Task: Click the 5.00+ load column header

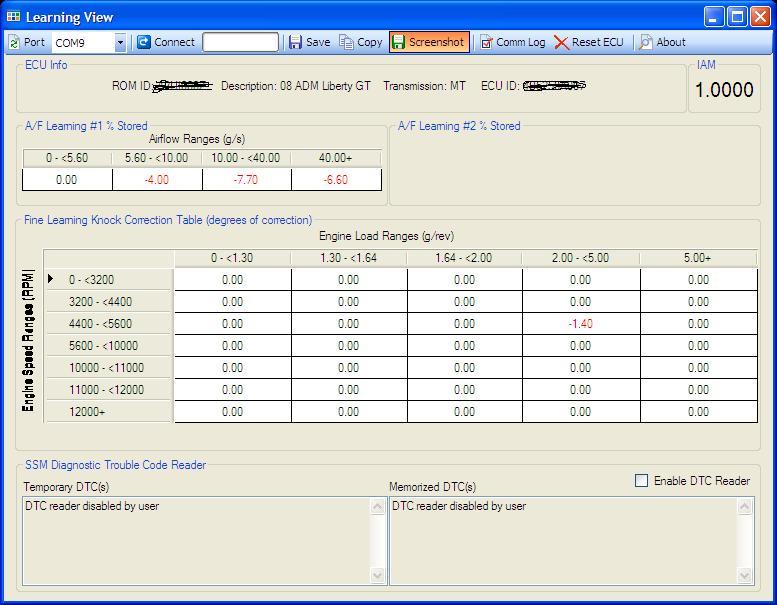Action: pos(698,258)
